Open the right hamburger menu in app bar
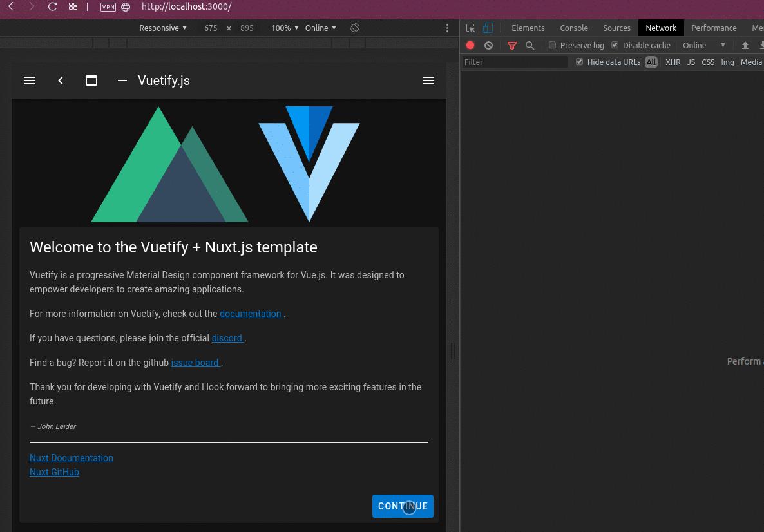Viewport: 764px width, 532px height. tap(428, 81)
